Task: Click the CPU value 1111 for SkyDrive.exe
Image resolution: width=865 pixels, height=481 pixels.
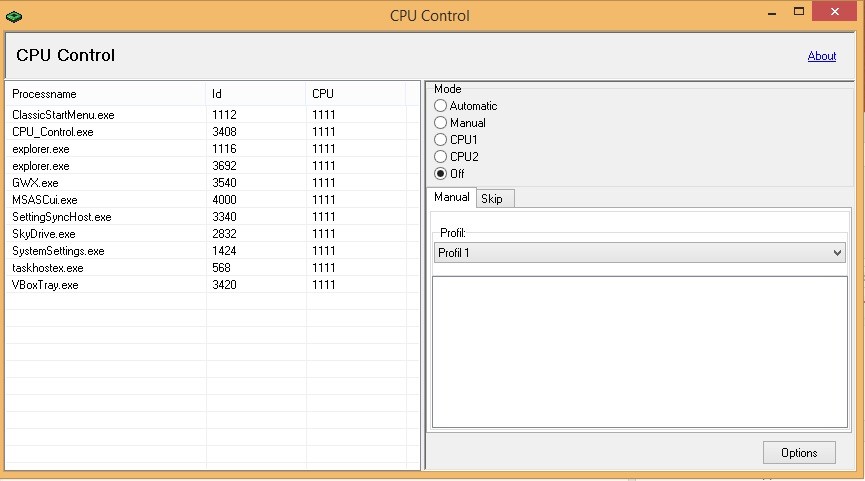Action: point(323,234)
